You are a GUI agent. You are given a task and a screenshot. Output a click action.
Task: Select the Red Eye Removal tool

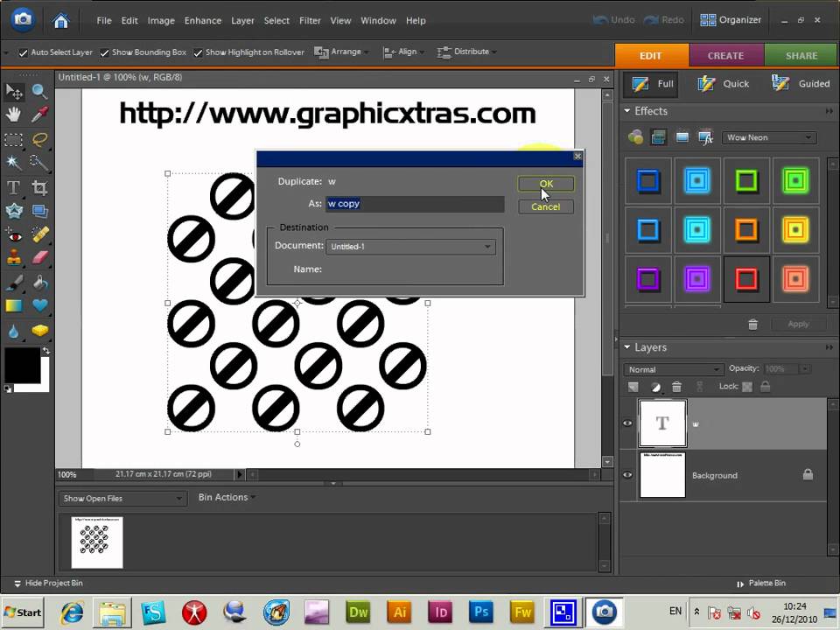point(14,234)
